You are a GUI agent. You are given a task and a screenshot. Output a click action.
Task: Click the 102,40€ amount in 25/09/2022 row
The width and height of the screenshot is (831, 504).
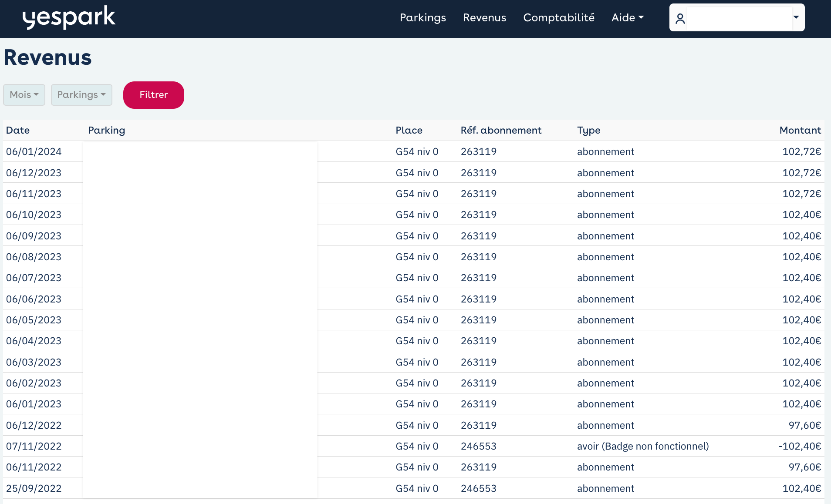coord(802,488)
